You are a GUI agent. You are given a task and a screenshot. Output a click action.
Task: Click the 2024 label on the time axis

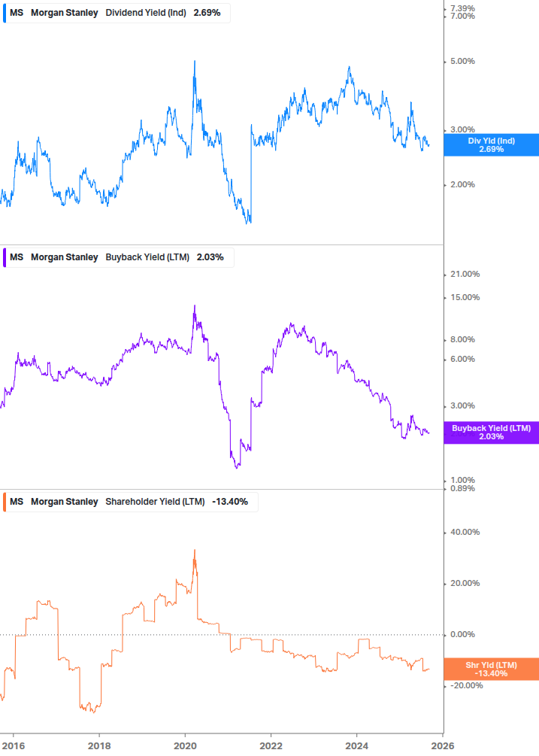click(x=356, y=746)
